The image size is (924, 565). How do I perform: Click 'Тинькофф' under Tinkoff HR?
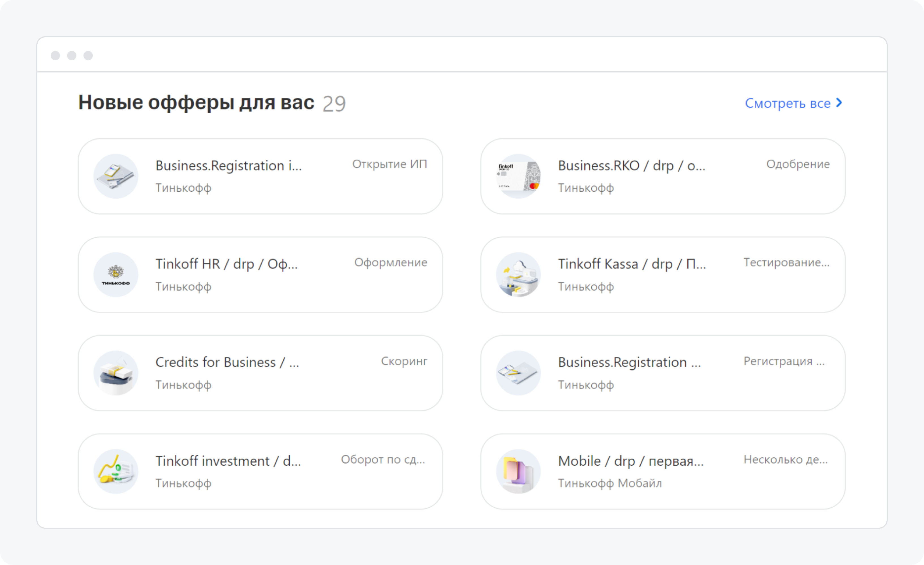pos(183,286)
